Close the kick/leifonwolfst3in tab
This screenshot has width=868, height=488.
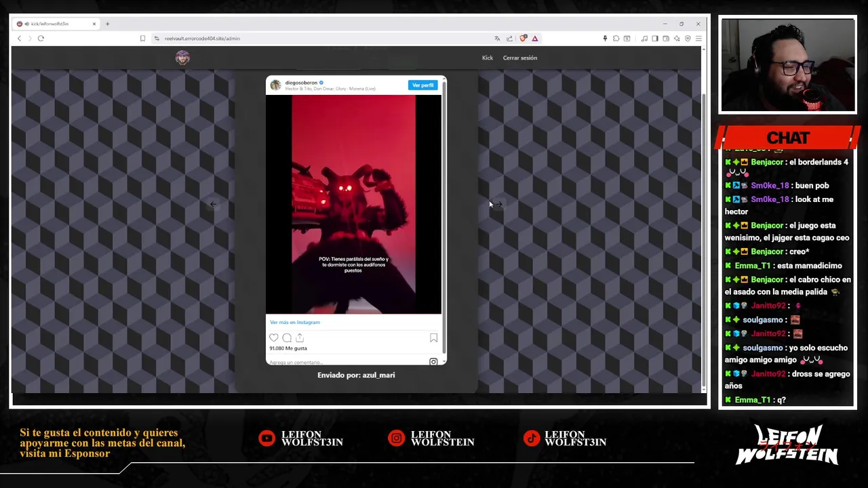point(94,24)
